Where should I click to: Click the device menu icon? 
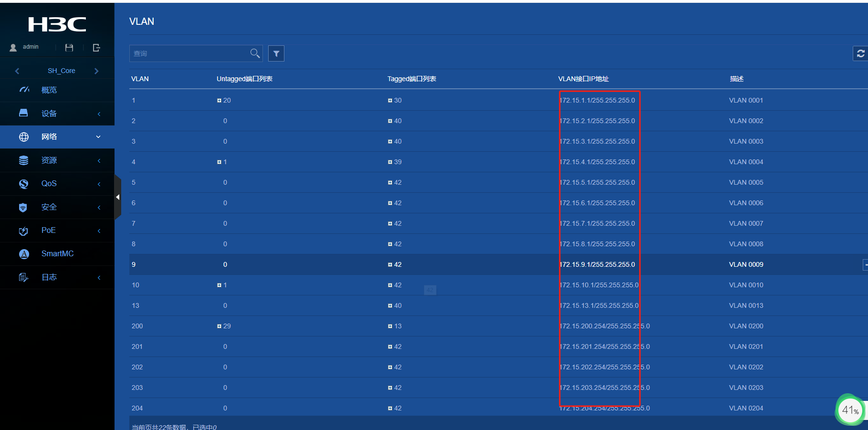23,113
